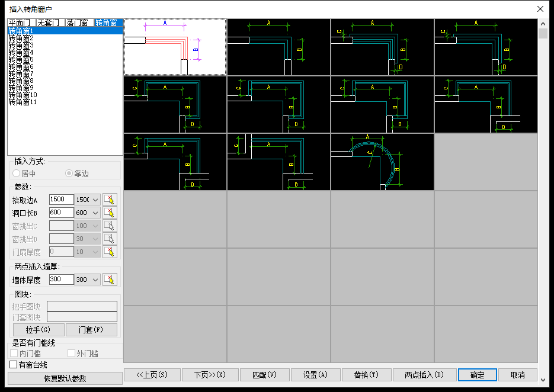Image resolution: width=554 pixels, height=392 pixels.
Task: Confirm with the 确定 button
Action: point(478,375)
